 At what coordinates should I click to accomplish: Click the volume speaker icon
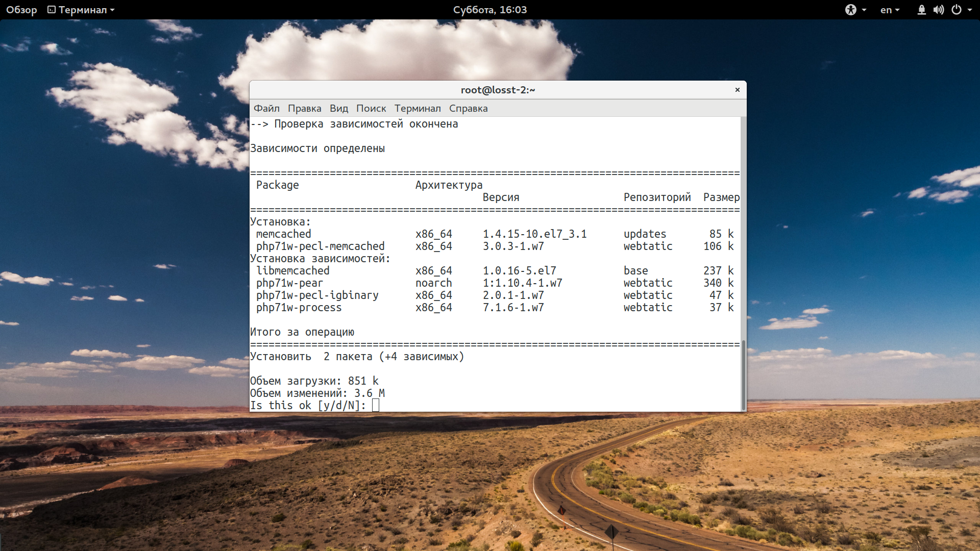click(939, 10)
